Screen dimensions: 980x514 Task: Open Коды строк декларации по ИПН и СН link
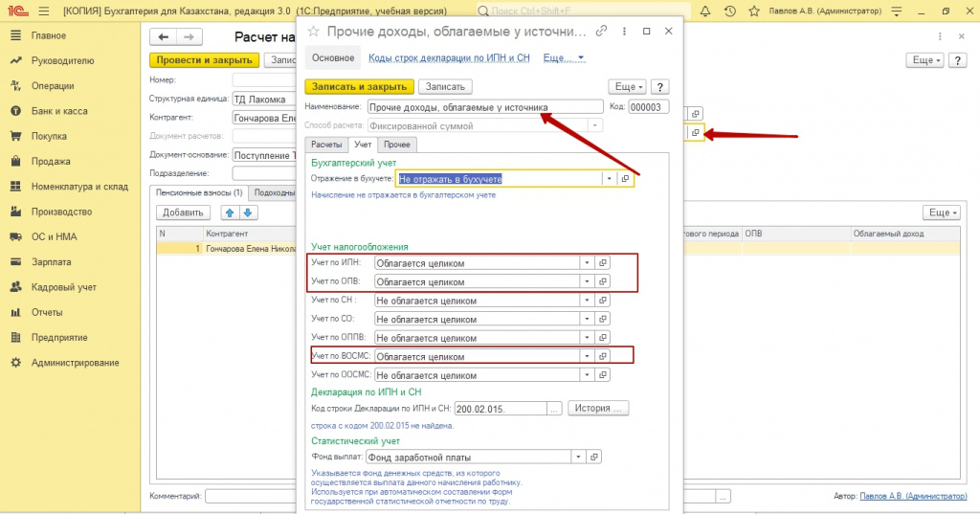[x=449, y=58]
